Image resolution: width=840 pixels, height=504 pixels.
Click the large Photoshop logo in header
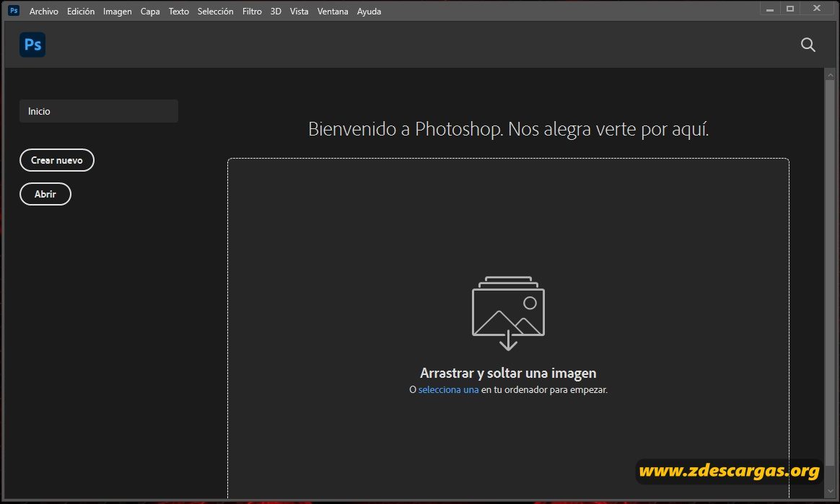click(32, 45)
